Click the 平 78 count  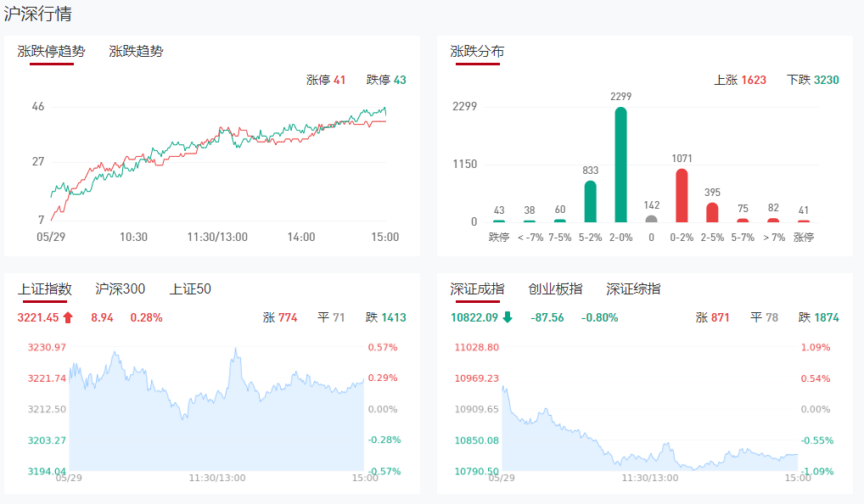click(764, 317)
